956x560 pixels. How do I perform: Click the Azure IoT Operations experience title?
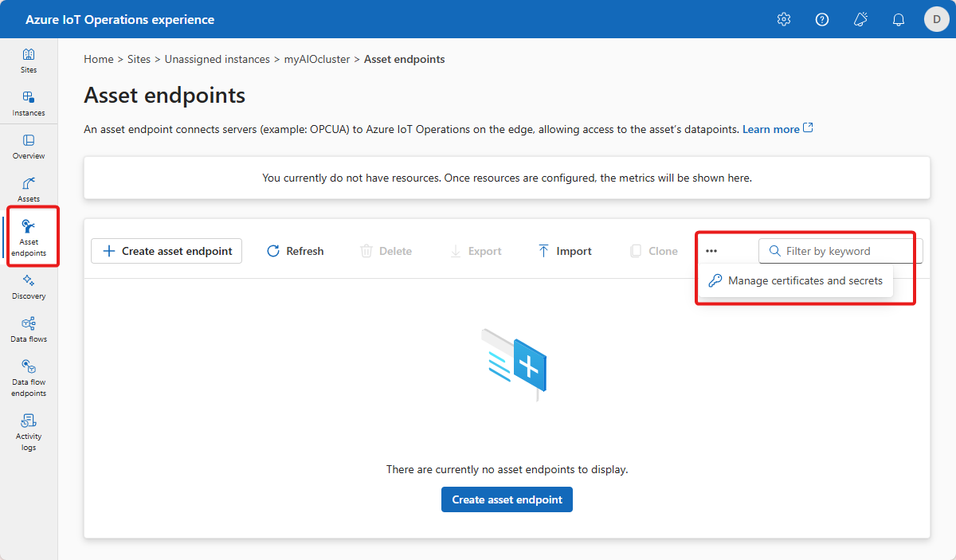119,19
